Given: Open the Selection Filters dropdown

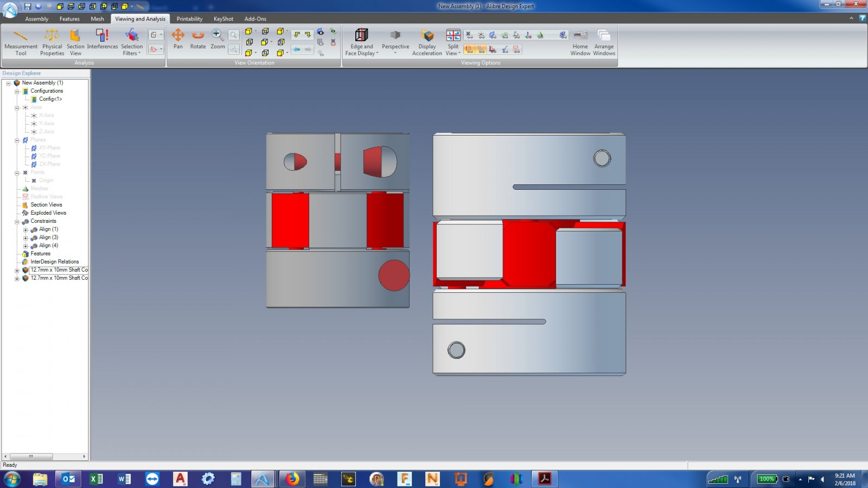Looking at the screenshot, I should 132,42.
